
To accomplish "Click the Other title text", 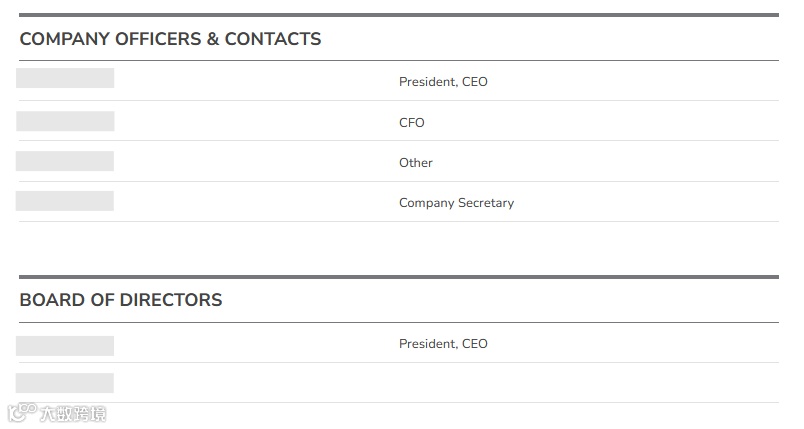I will pos(416,162).
